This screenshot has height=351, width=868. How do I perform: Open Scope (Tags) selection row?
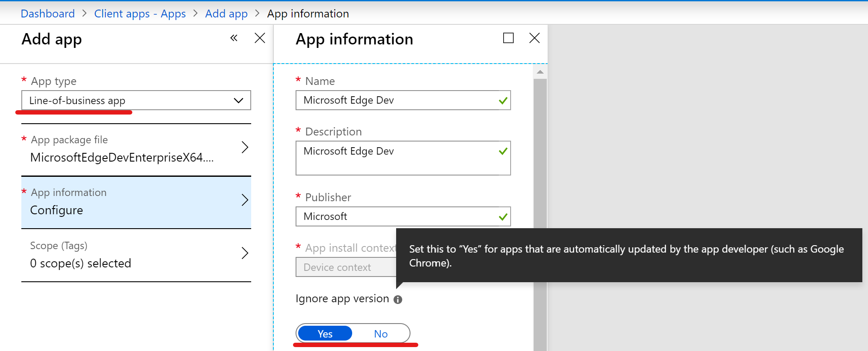click(x=136, y=255)
